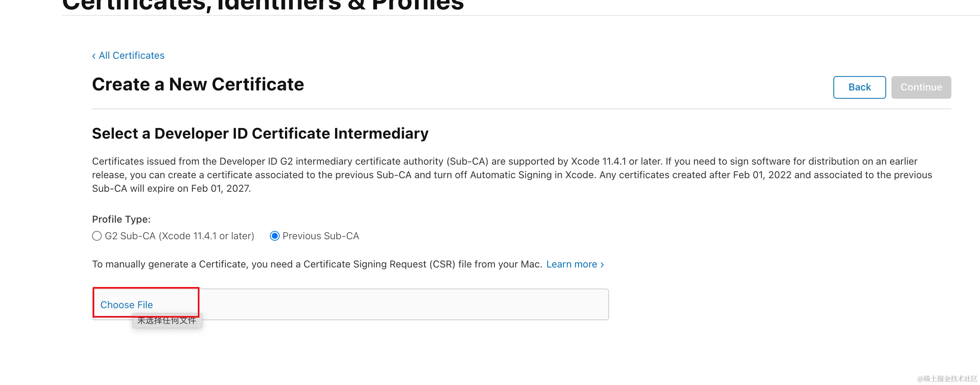The image size is (980, 385).
Task: Click the greyed-out Continue button
Action: pos(921,87)
